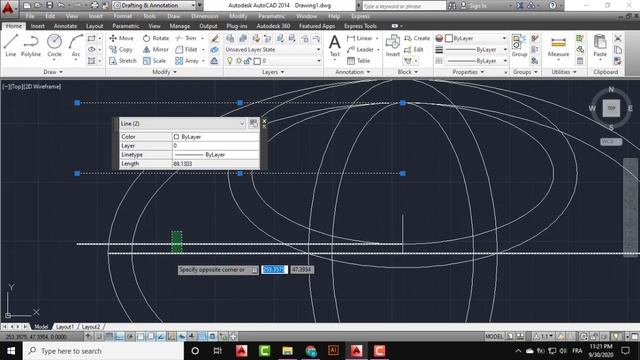Open the Group tool
This screenshot has height=360, width=640.
point(519,45)
